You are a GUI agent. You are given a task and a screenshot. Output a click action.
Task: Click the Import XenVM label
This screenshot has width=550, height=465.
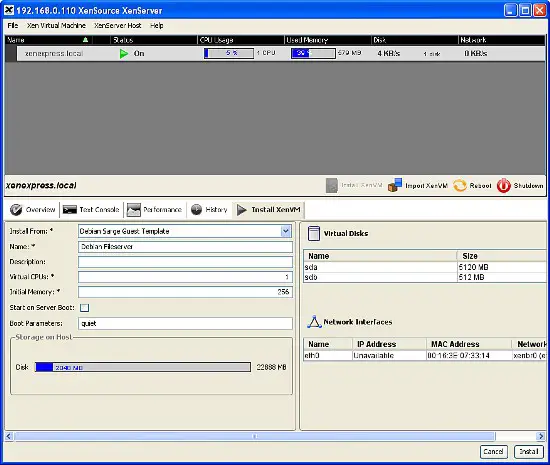click(x=427, y=186)
